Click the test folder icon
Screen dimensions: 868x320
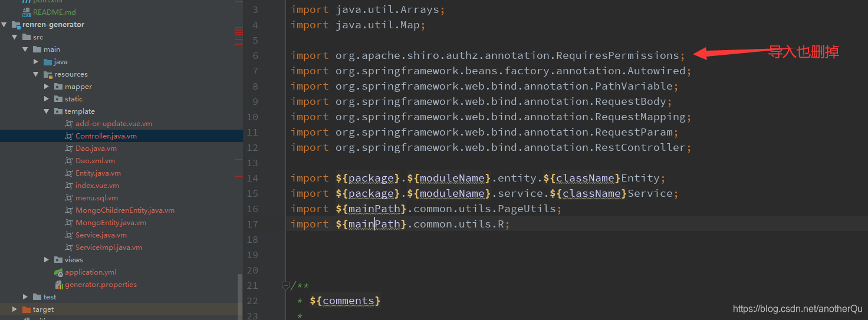[37, 297]
